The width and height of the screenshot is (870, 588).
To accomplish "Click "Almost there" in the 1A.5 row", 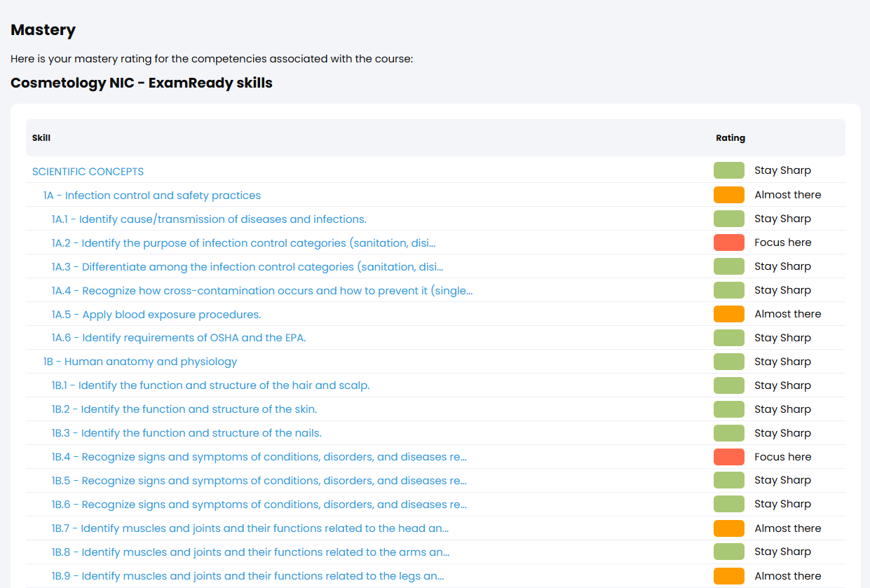I will click(x=788, y=314).
